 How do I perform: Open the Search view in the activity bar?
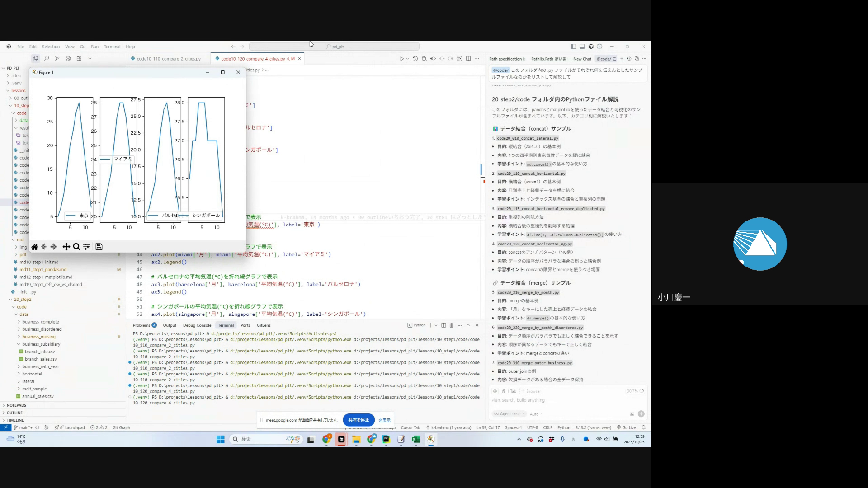point(46,58)
